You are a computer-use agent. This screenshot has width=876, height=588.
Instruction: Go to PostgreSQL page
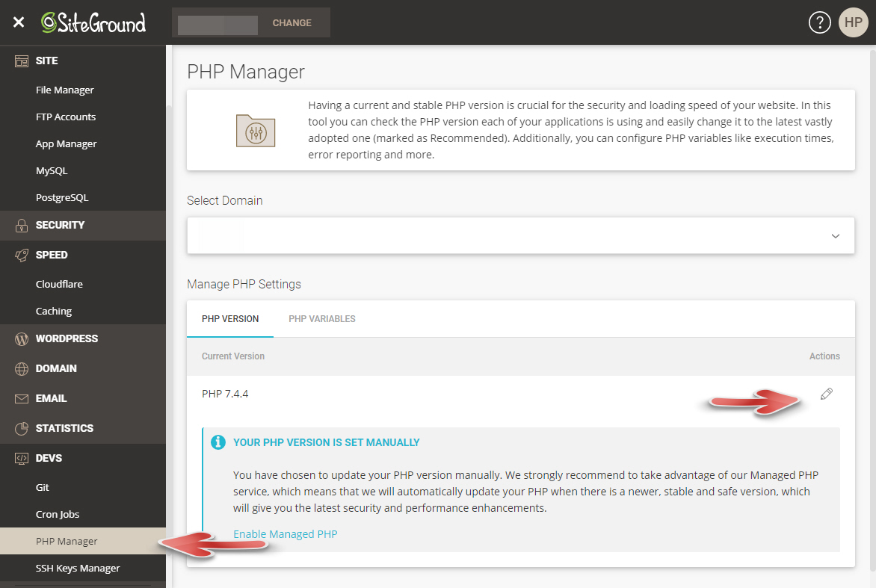(62, 197)
